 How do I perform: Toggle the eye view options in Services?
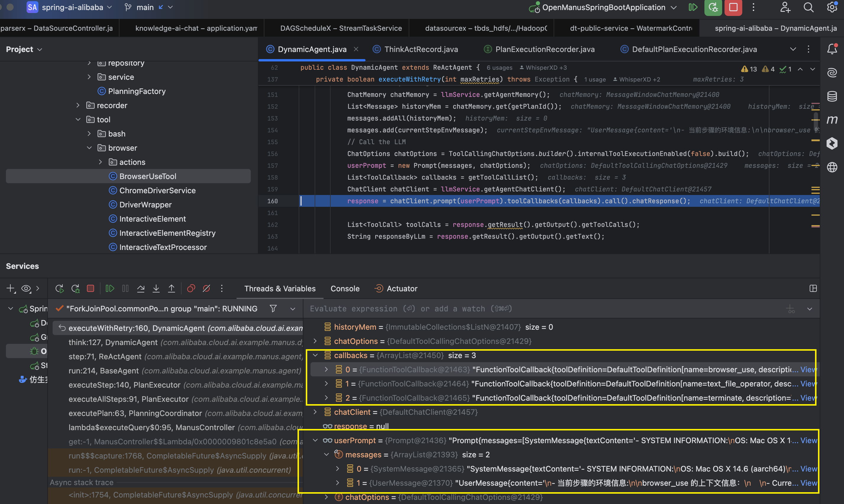pos(26,289)
